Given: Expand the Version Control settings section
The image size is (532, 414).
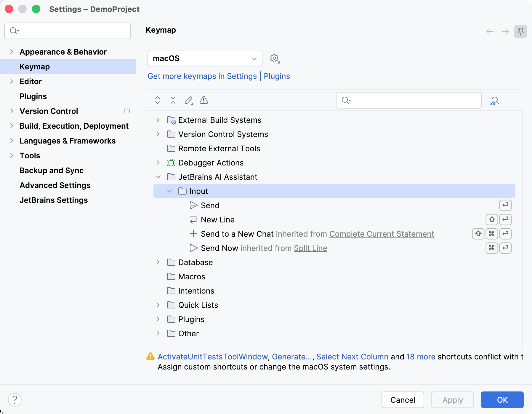Looking at the screenshot, I should click(12, 111).
